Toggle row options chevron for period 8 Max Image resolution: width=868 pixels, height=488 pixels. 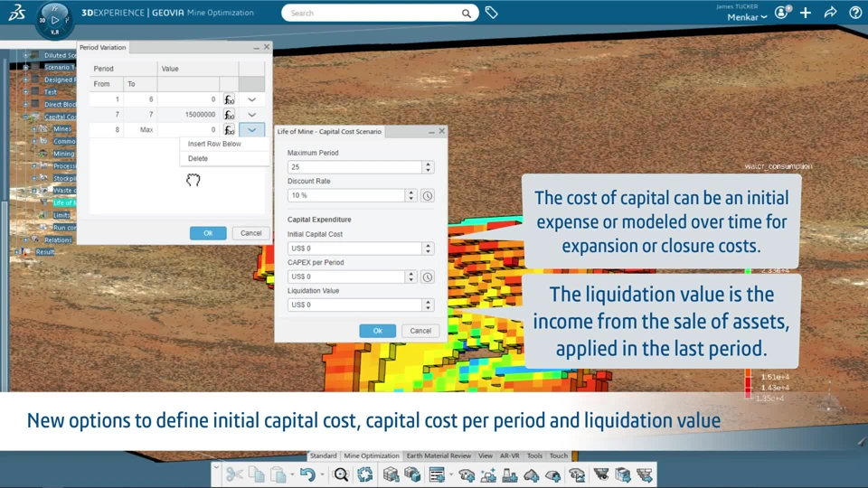252,130
